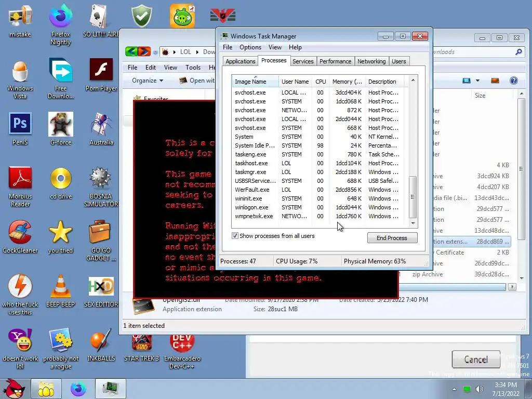Image resolution: width=532 pixels, height=399 pixels.
Task: Switch to the Performance tab
Action: click(x=335, y=61)
